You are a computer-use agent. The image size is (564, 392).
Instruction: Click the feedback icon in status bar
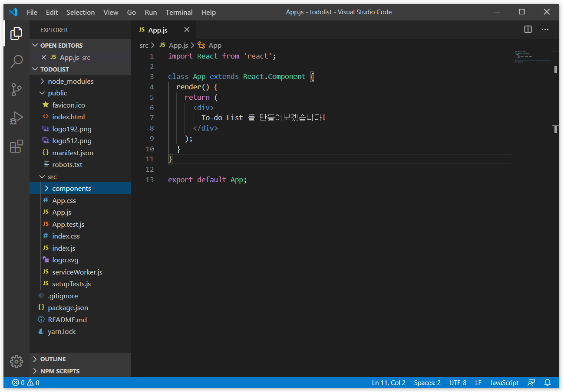coord(531,383)
